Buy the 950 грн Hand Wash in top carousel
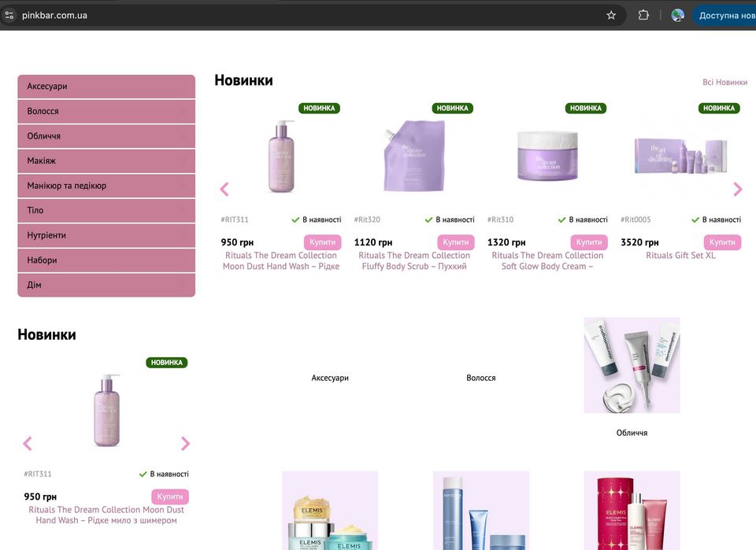 (323, 242)
